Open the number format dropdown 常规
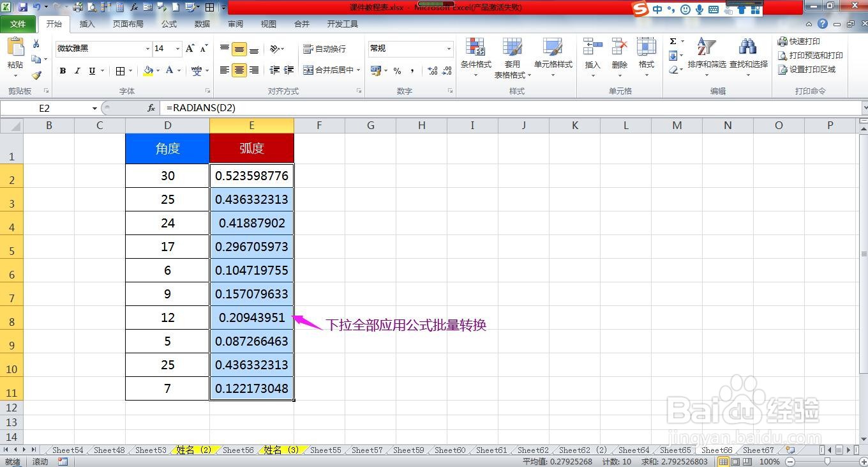Screen dimensions: 868x467 tap(449, 49)
